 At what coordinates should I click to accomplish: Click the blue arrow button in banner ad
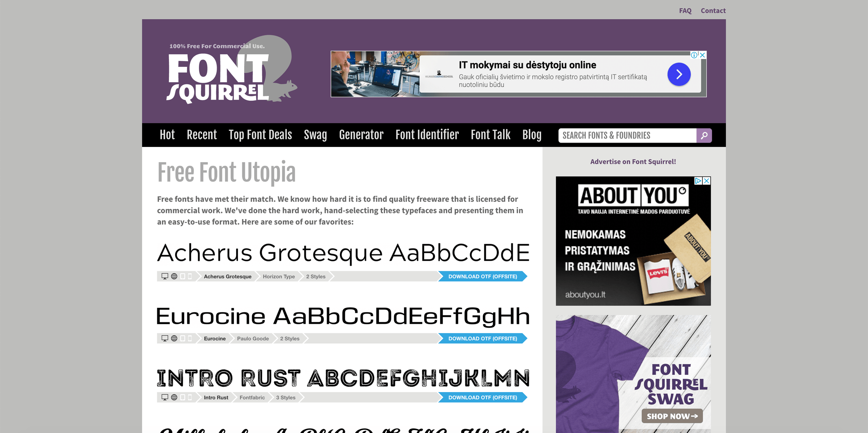[679, 74]
